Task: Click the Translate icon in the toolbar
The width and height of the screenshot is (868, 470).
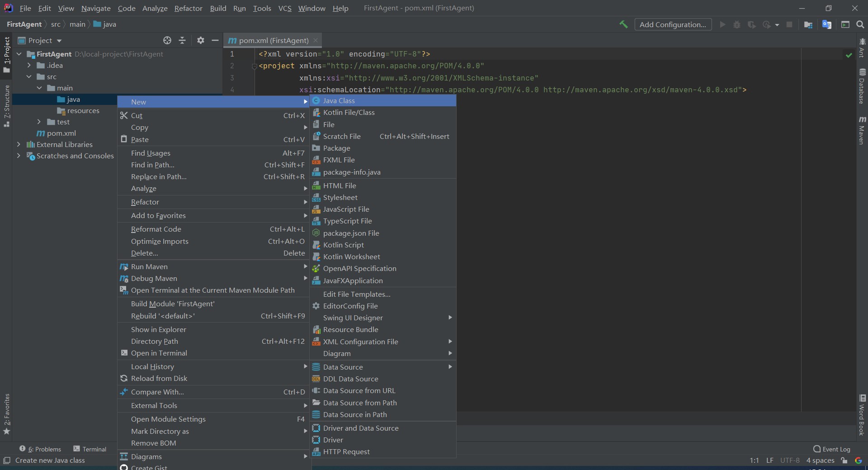Action: coord(827,24)
